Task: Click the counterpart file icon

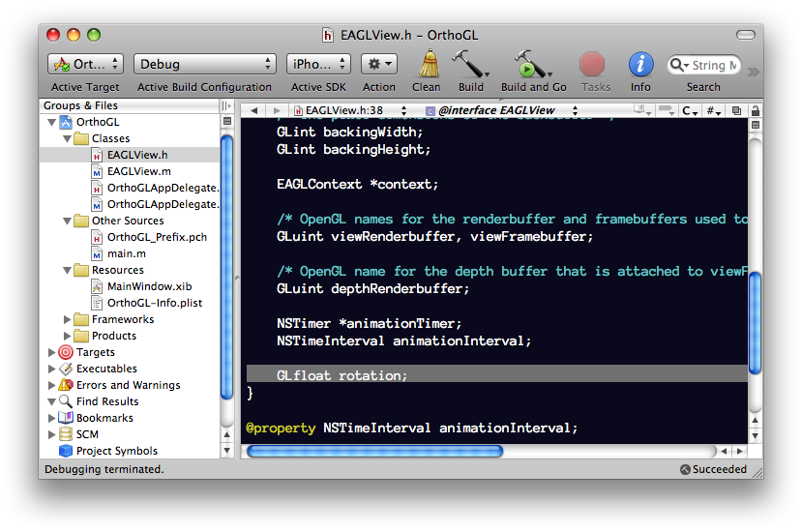Action: (x=736, y=110)
